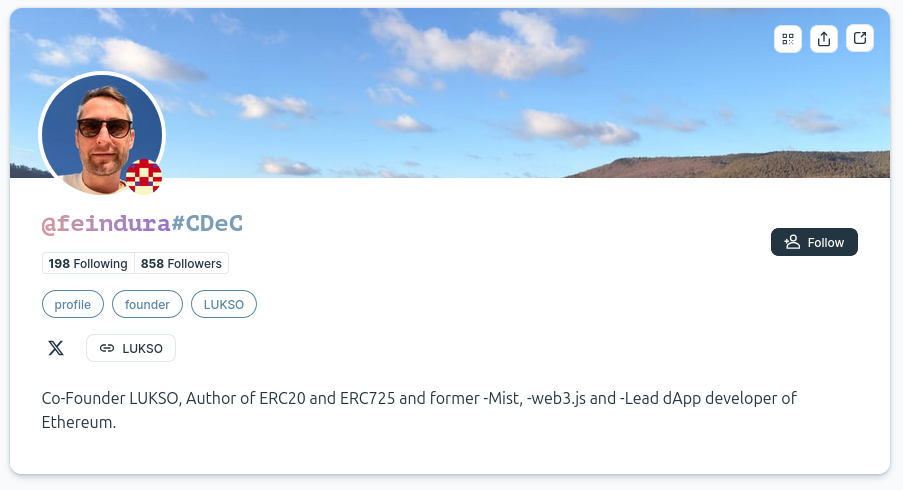
Task: Open the X (Twitter) social icon
Action: (x=56, y=348)
